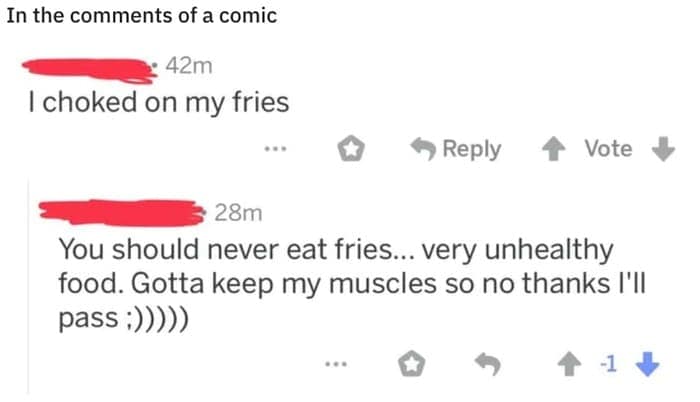Click the word Reply under the fries comment

(471, 150)
